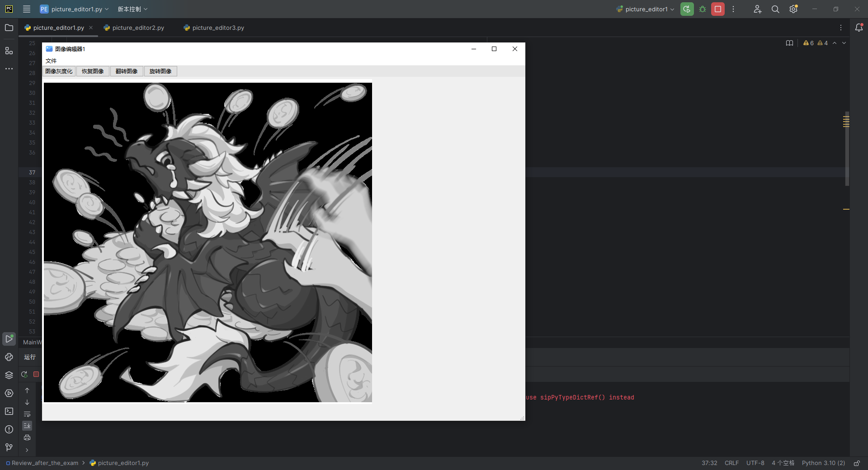Viewport: 868px width, 470px height.
Task: Stop the running program red button
Action: pos(718,9)
